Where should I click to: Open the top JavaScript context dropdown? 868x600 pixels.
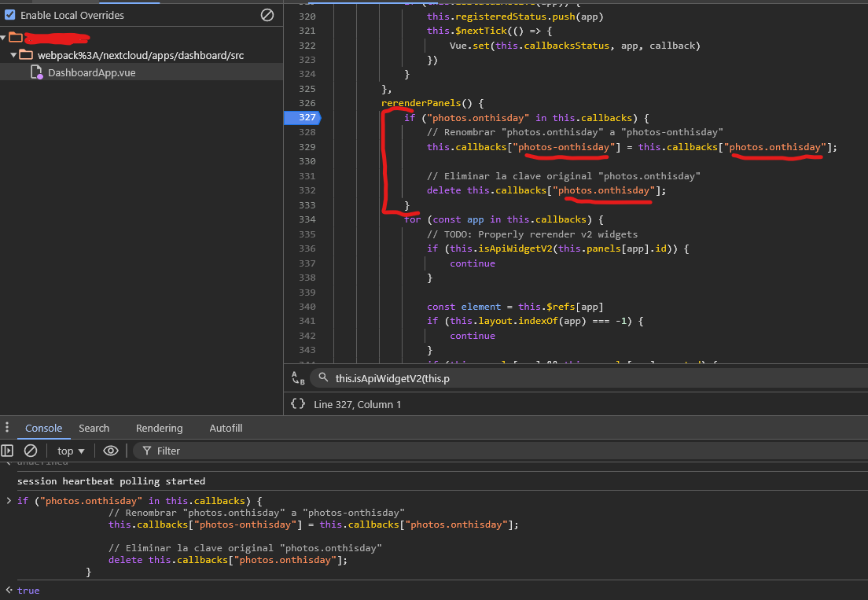click(71, 451)
